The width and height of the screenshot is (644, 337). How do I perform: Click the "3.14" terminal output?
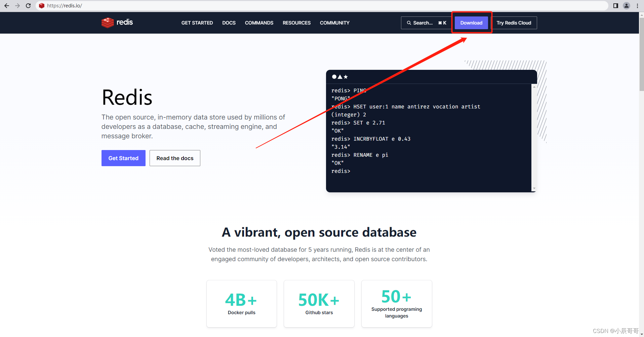(340, 147)
